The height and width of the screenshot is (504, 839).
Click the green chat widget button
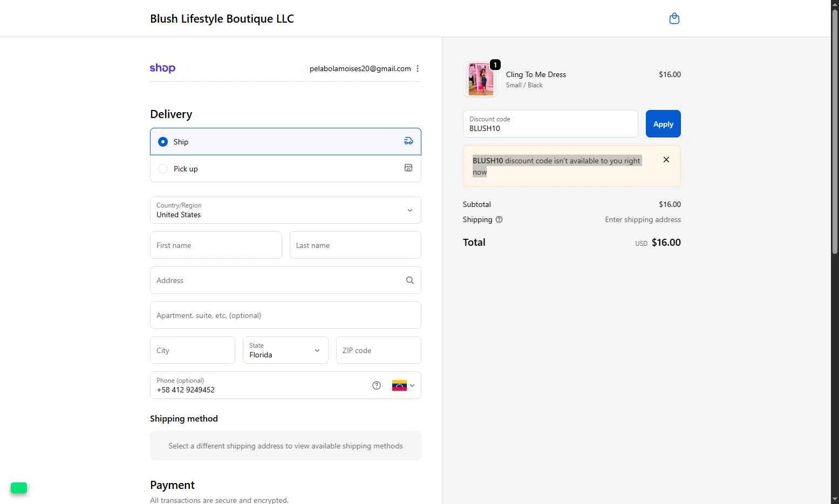[x=19, y=488]
